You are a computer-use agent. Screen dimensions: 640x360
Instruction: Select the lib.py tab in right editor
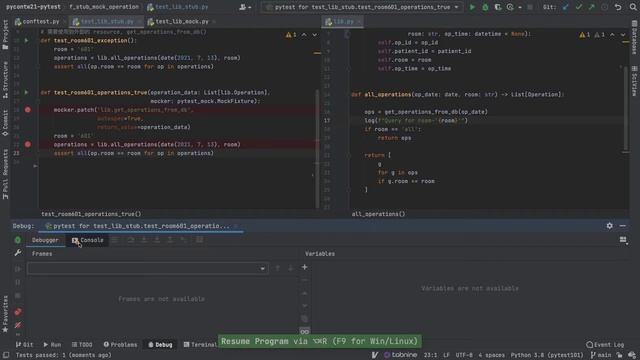click(343, 21)
